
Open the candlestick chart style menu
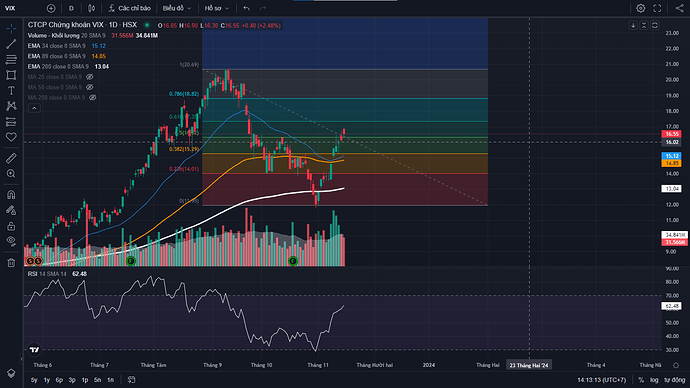[x=92, y=8]
